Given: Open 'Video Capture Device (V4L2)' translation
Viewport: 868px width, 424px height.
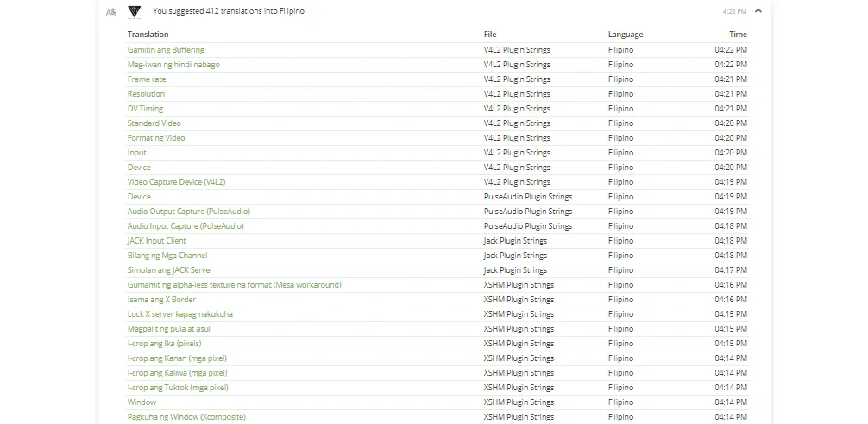Looking at the screenshot, I should pos(176,182).
